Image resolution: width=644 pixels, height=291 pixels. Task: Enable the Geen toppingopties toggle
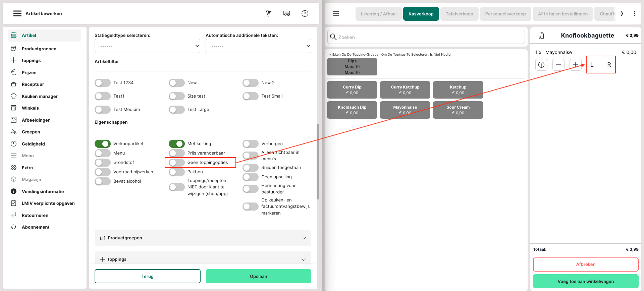coord(177,163)
